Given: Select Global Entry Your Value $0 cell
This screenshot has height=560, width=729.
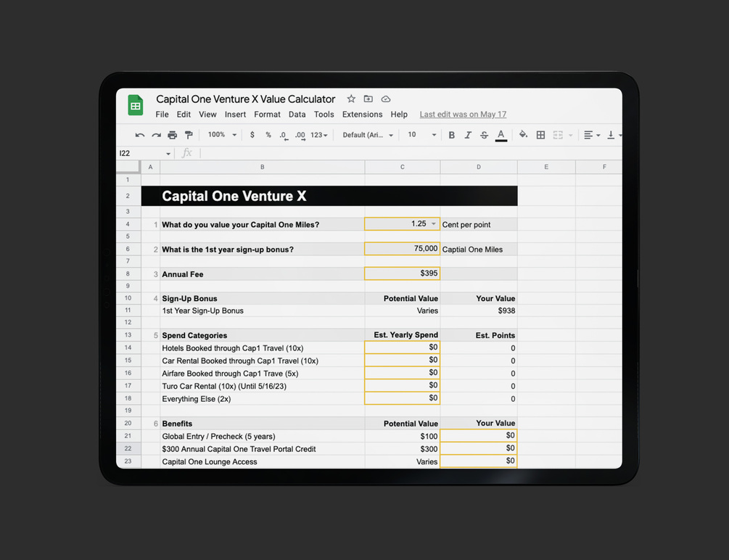Looking at the screenshot, I should click(479, 436).
